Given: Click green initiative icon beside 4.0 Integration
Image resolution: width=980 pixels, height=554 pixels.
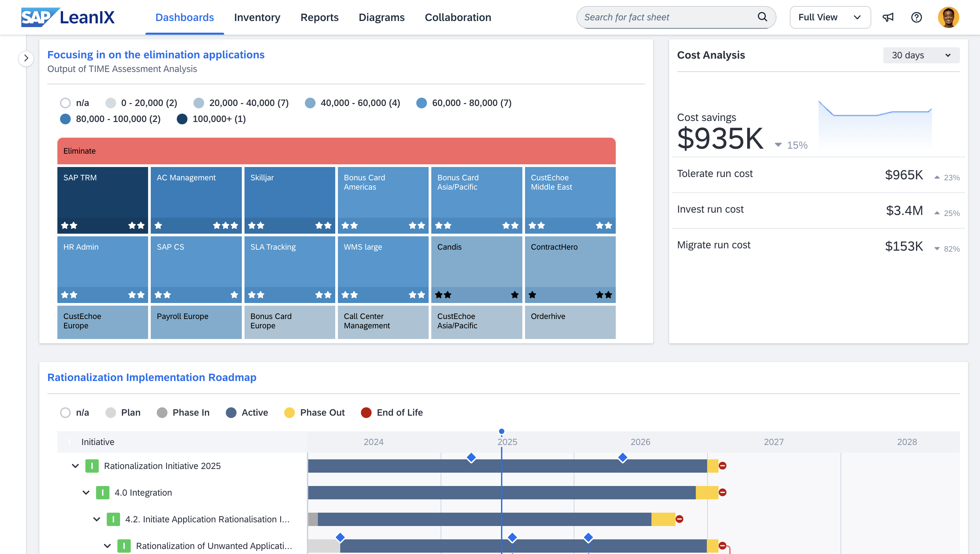Looking at the screenshot, I should point(102,492).
